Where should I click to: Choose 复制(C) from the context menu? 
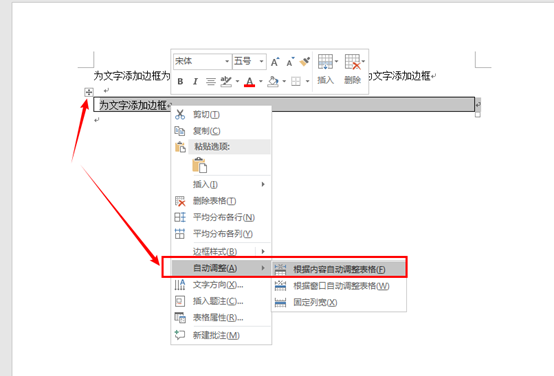(221, 131)
